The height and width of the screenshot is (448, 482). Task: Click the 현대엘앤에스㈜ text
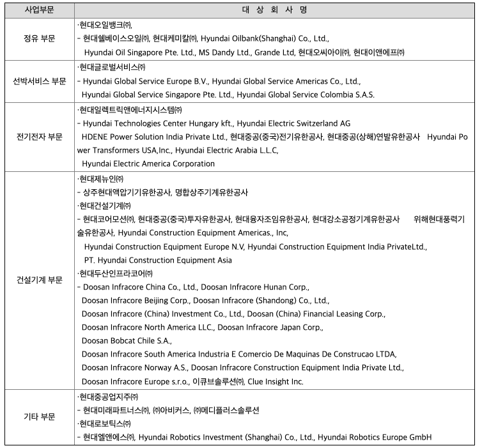pos(109,438)
